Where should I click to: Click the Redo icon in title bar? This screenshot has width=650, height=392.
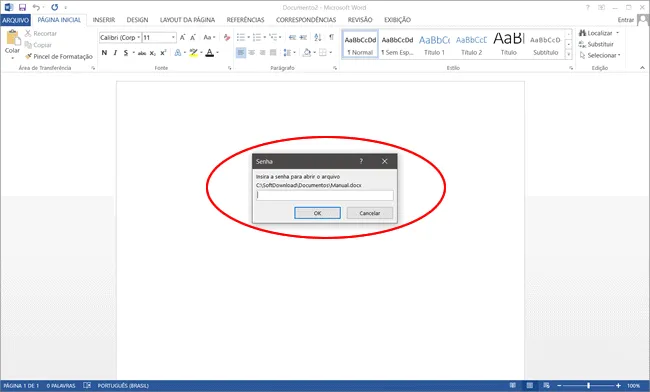click(x=54, y=7)
